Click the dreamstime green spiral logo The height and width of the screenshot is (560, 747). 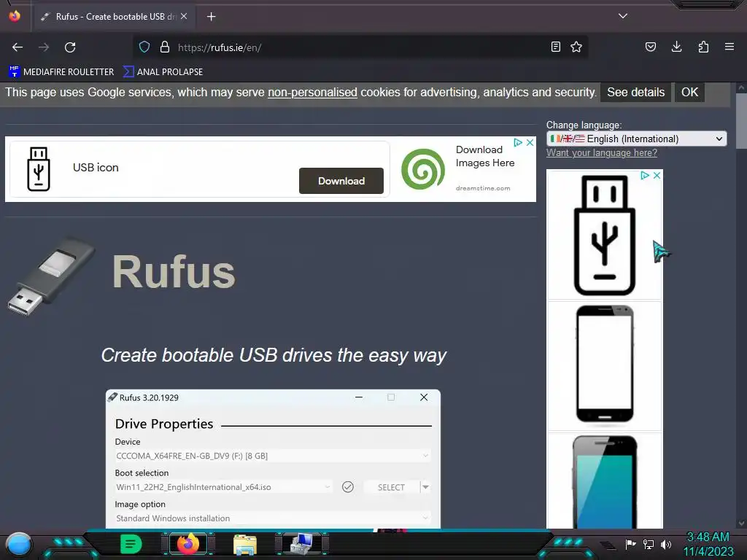(x=423, y=169)
